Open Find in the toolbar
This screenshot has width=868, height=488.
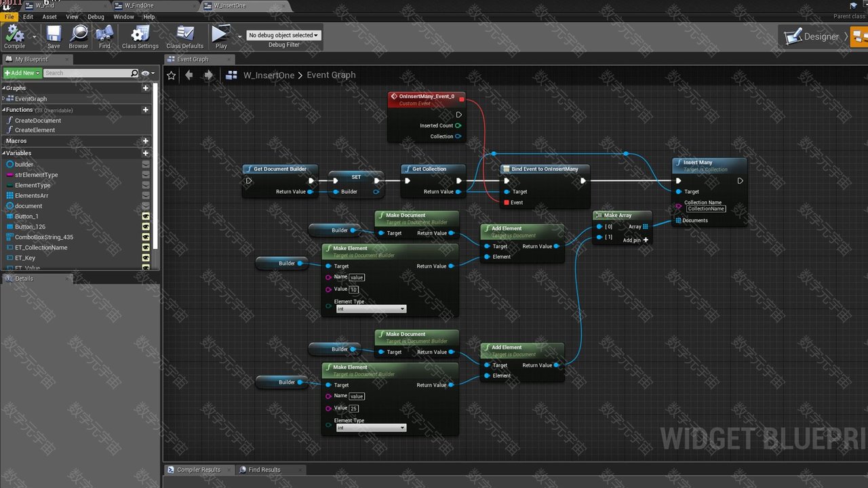[104, 37]
